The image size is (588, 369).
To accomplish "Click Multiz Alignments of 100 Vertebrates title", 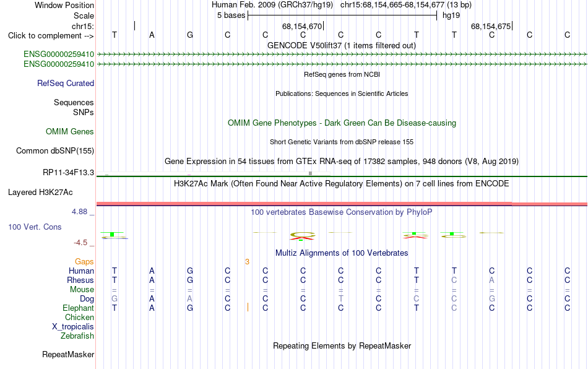I will pyautogui.click(x=342, y=253).
